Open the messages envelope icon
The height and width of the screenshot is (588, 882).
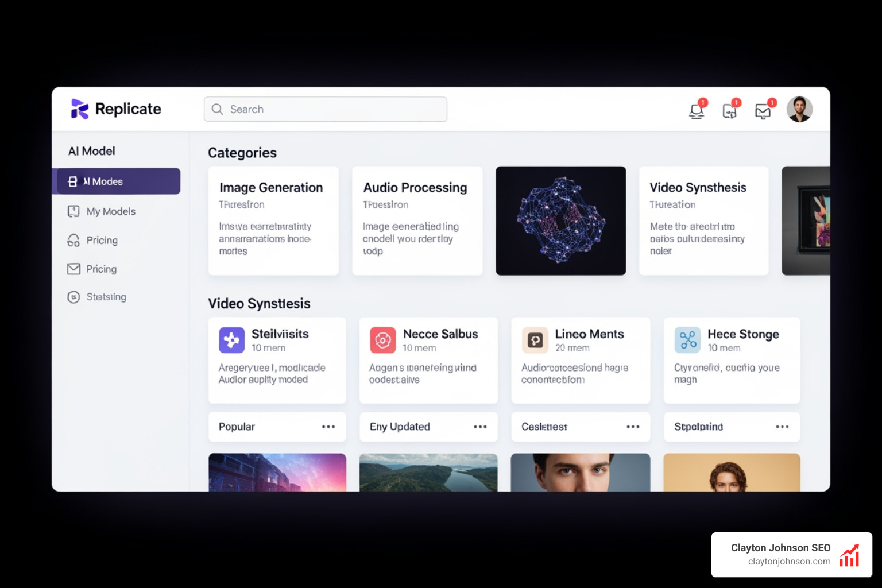pyautogui.click(x=763, y=111)
